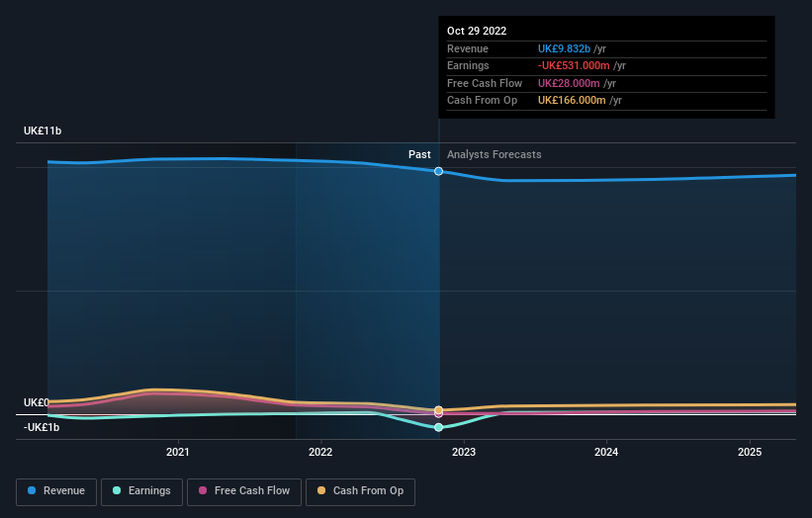
Task: Click the Past label
Action: pyautogui.click(x=419, y=155)
